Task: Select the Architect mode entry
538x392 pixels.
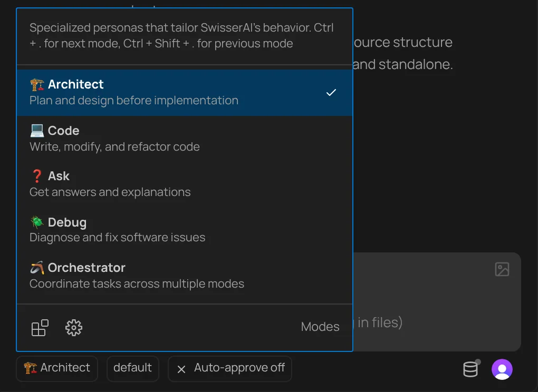Action: pos(185,93)
